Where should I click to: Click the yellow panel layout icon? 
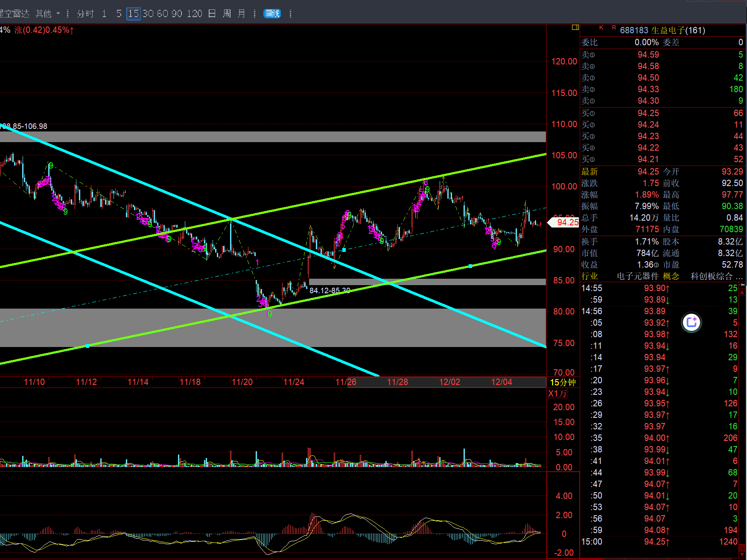(x=575, y=28)
